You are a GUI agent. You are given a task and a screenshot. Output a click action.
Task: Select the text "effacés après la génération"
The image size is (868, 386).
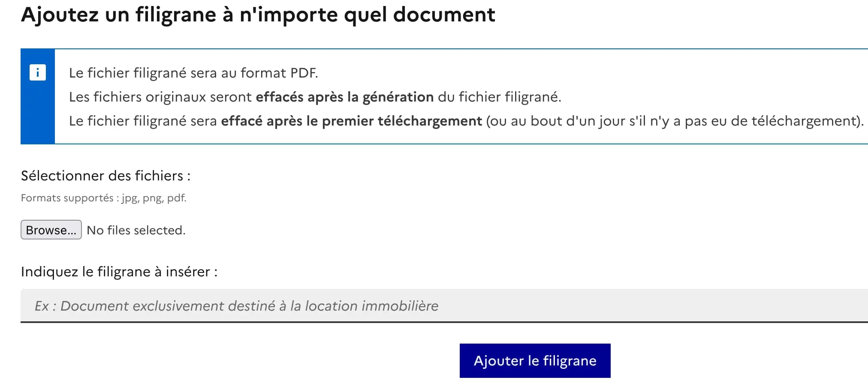pos(344,97)
